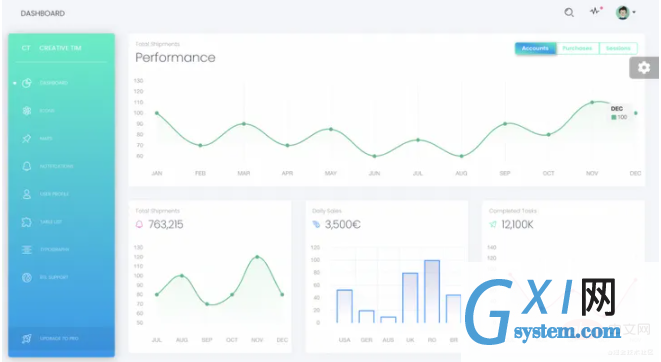Screen dimensions: 661x362
Task: Open the Maps sidebar label
Action: pyautogui.click(x=46, y=138)
